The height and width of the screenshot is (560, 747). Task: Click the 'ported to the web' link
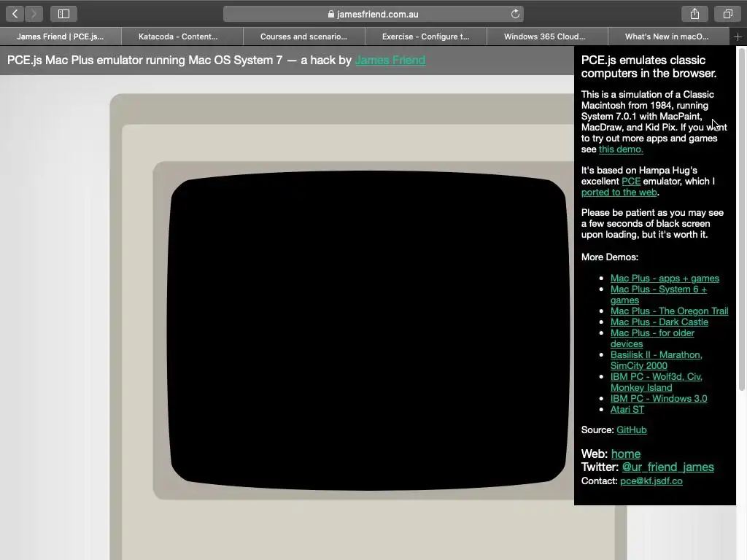(619, 192)
